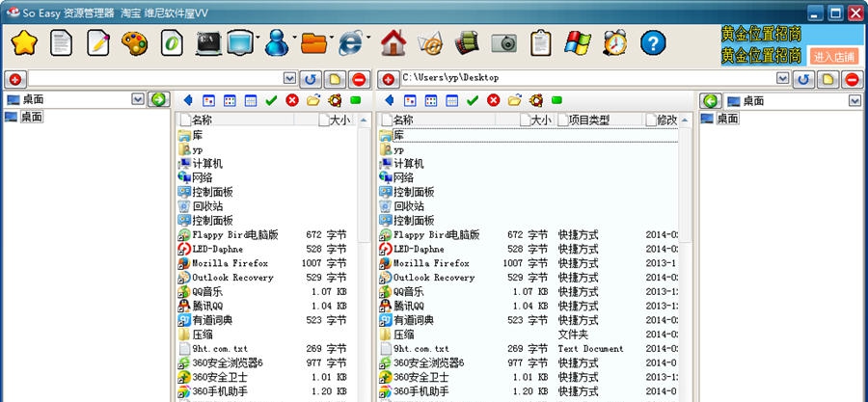Click the 黄金位置招商 advertisement banner
The width and height of the screenshot is (868, 402).
click(x=761, y=44)
